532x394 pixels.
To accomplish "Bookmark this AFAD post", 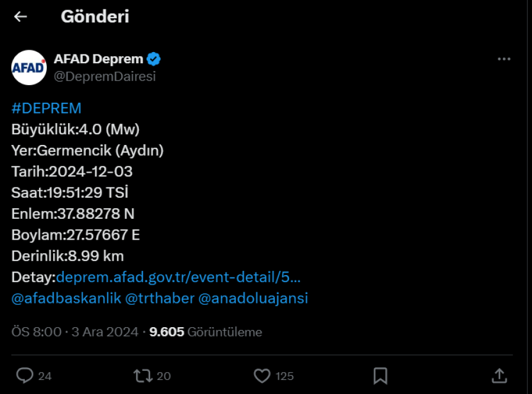I will coord(381,376).
